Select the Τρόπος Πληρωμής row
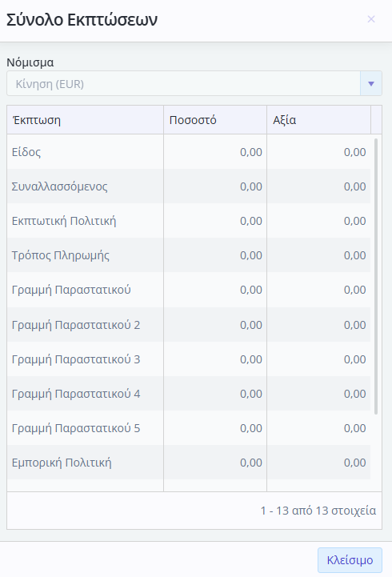The width and height of the screenshot is (392, 577). pyautogui.click(x=189, y=255)
